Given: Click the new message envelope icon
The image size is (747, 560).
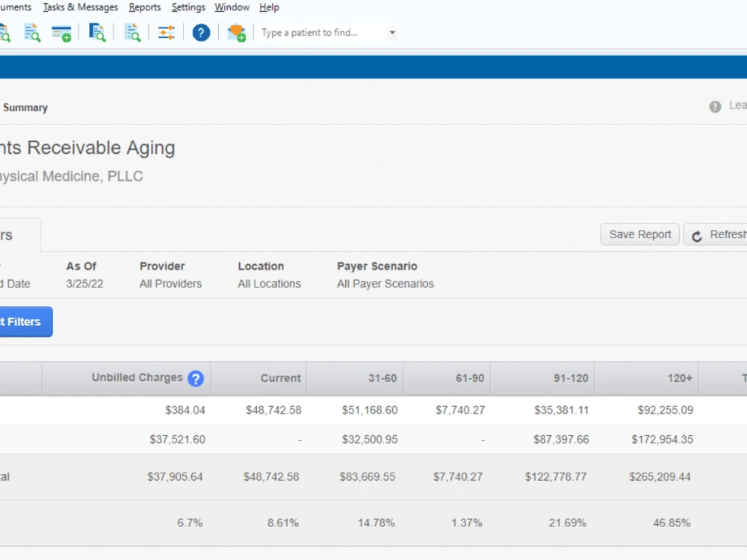Looking at the screenshot, I should (237, 32).
